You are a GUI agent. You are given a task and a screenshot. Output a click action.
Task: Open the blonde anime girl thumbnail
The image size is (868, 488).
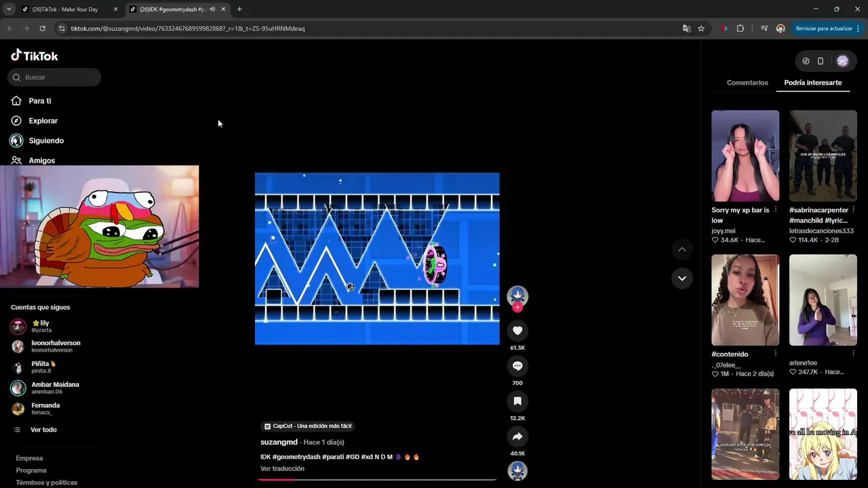[x=823, y=434]
